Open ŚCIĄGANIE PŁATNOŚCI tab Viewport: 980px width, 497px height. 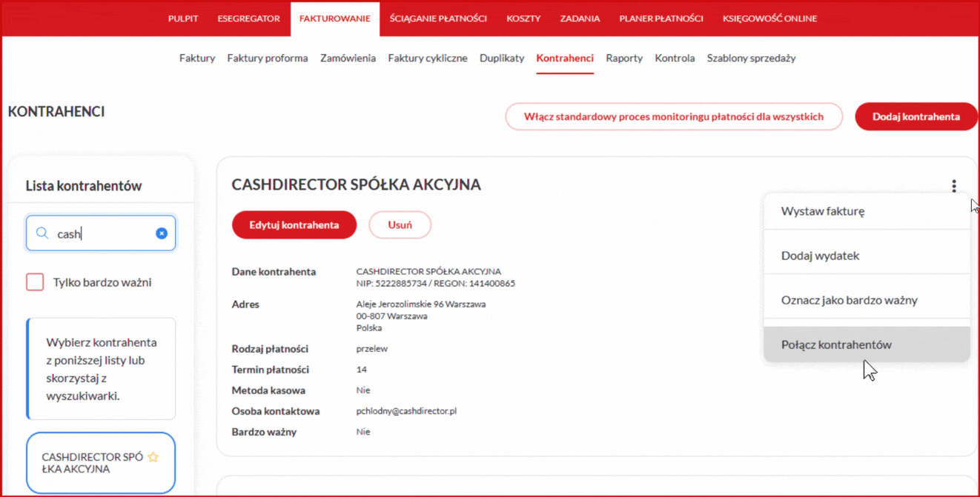438,19
